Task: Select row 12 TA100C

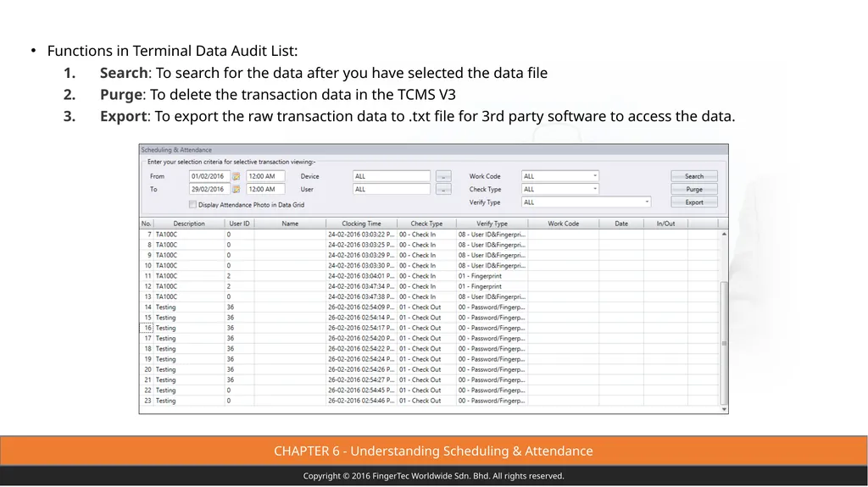Action: [429, 286]
